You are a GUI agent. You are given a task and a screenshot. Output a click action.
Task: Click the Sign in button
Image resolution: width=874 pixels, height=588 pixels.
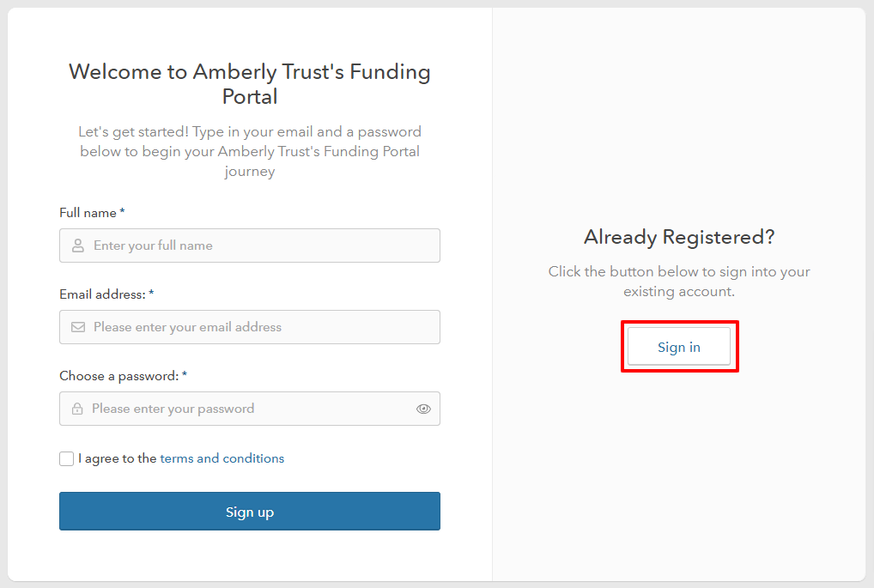(678, 347)
